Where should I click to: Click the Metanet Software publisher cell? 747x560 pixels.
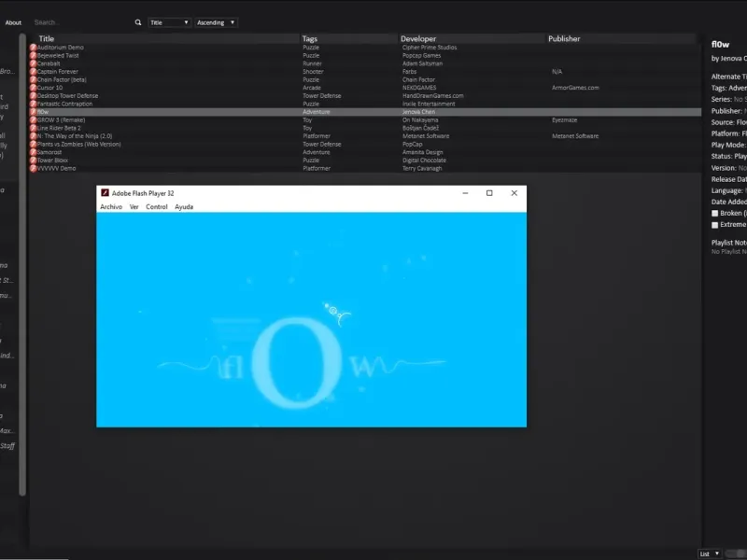(575, 136)
